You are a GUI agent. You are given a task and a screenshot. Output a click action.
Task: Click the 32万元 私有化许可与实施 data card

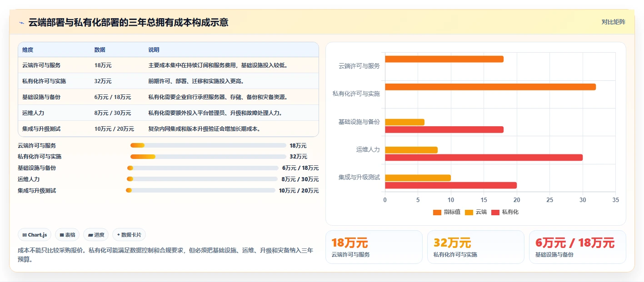(476, 247)
